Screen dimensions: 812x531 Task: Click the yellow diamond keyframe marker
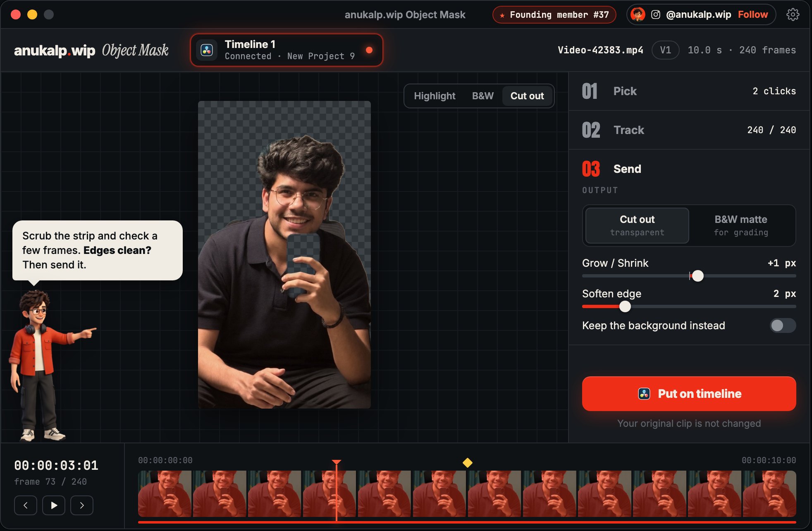[x=468, y=463]
